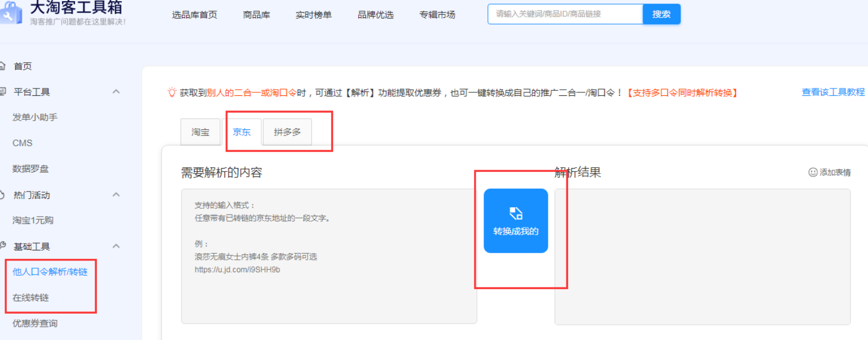The height and width of the screenshot is (340, 868).
Task: Click the 首页 home icon in sidebar
Action: coord(3,66)
